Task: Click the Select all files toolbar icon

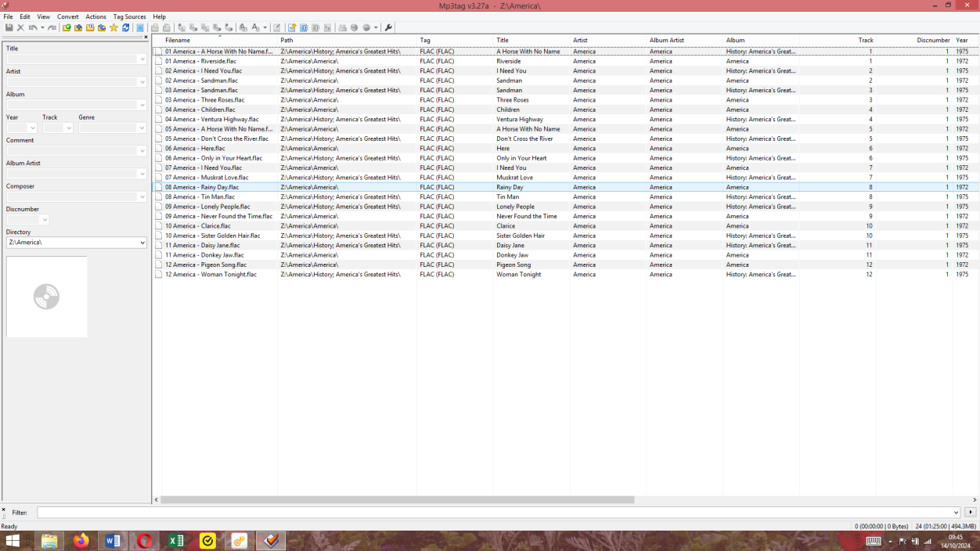Action: coord(140,27)
